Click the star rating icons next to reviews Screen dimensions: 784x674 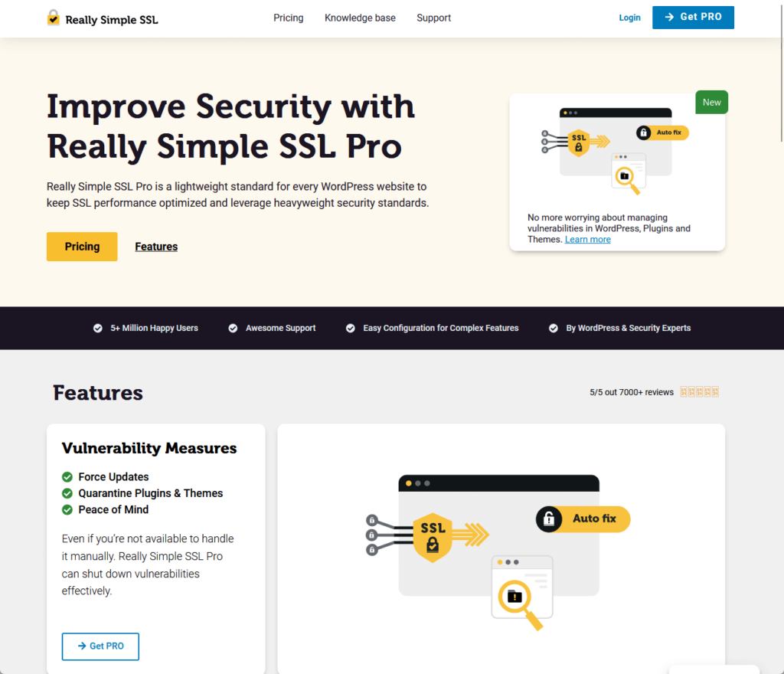(700, 392)
